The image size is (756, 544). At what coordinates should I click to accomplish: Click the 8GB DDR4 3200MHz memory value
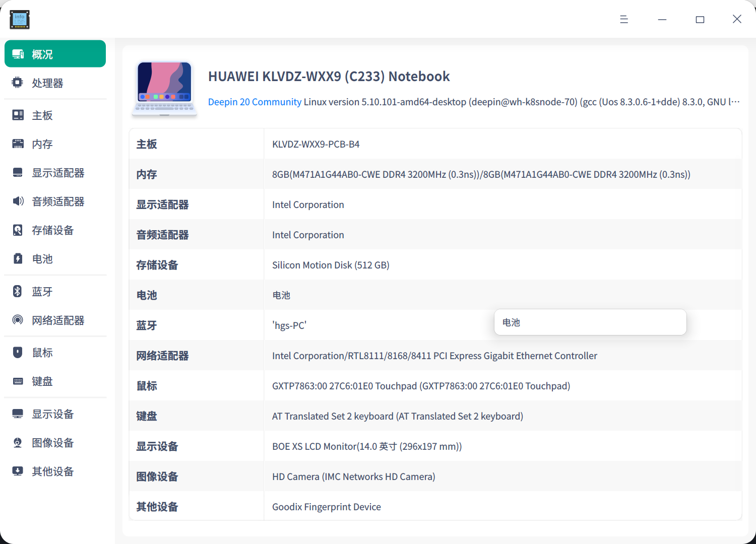pos(481,174)
